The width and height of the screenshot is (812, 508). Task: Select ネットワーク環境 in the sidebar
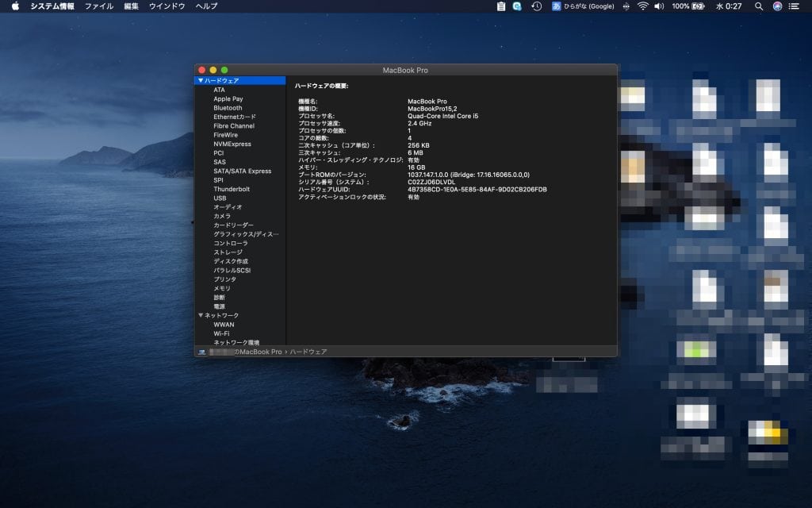click(x=236, y=342)
